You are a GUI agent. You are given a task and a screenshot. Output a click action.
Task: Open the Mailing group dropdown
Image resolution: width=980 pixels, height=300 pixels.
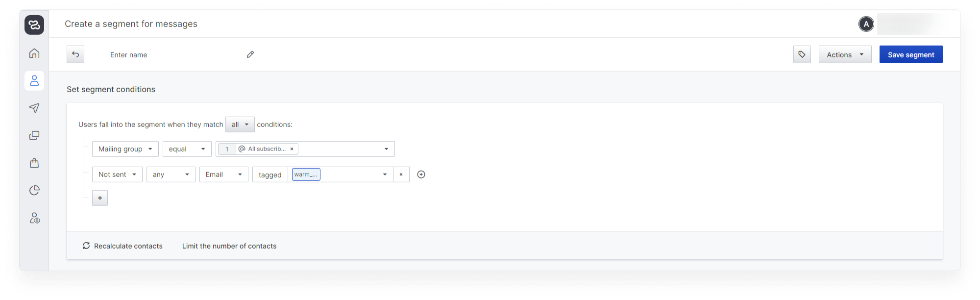click(x=125, y=149)
